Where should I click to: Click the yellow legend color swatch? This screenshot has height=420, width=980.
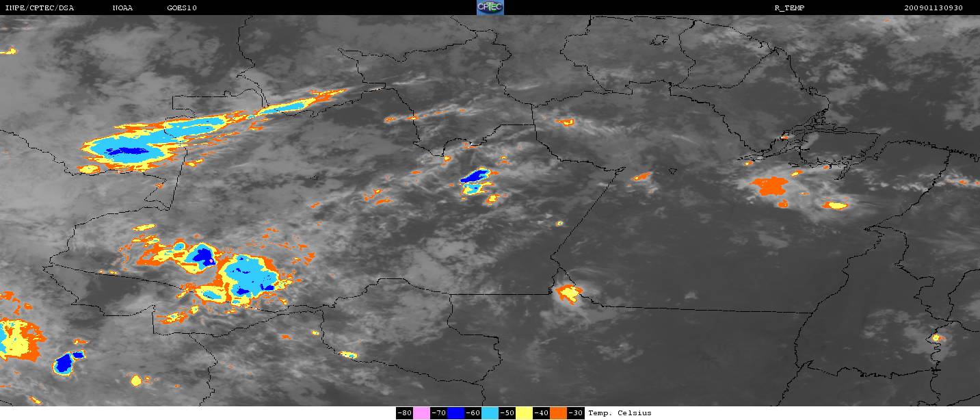pyautogui.click(x=524, y=413)
